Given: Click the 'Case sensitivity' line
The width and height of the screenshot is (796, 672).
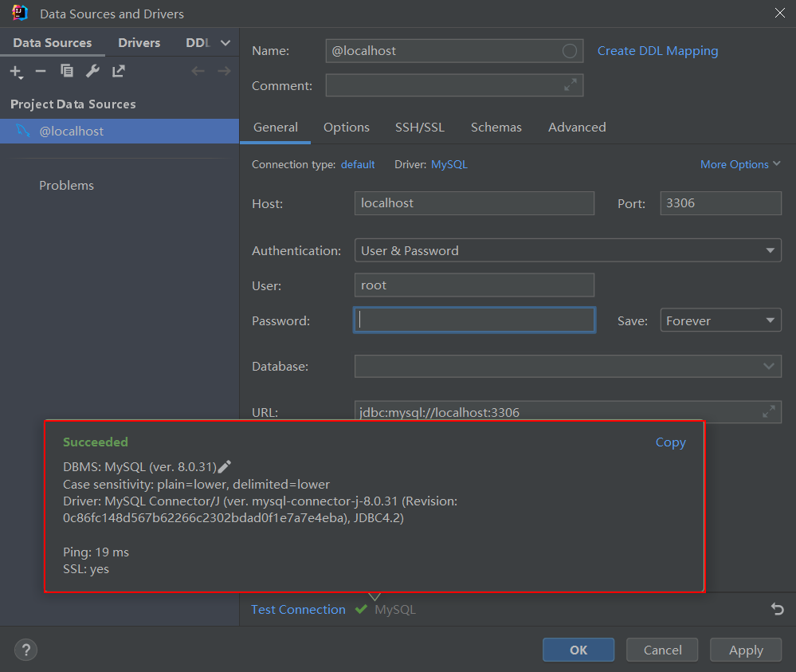Looking at the screenshot, I should [x=196, y=484].
